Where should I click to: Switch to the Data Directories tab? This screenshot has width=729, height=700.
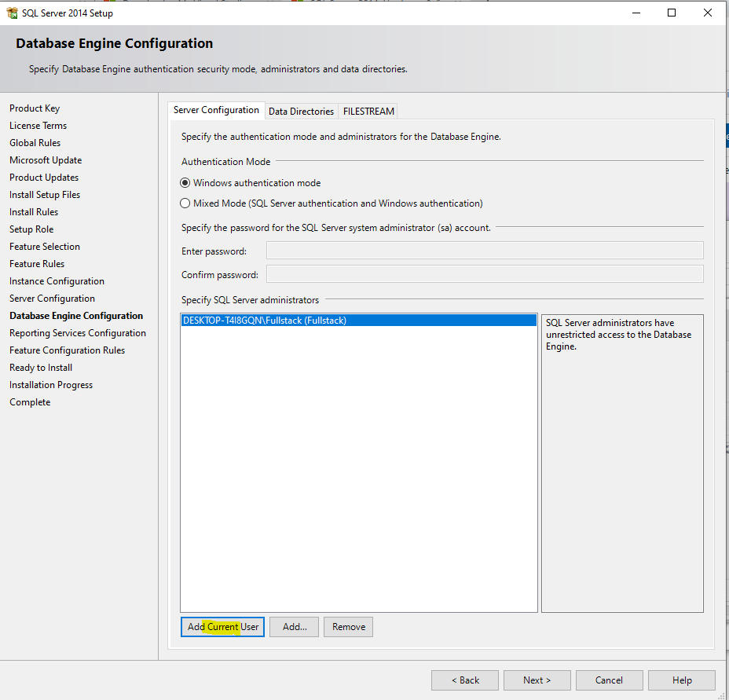[301, 111]
